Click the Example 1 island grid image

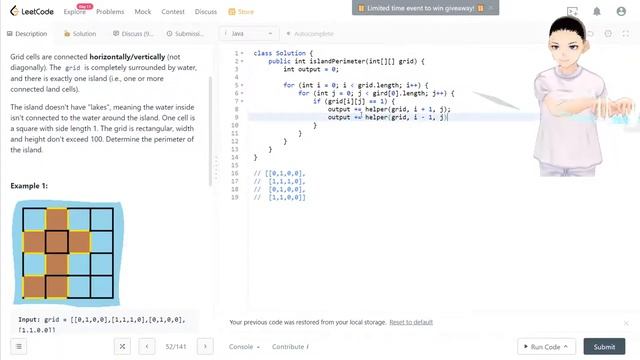pos(67,253)
